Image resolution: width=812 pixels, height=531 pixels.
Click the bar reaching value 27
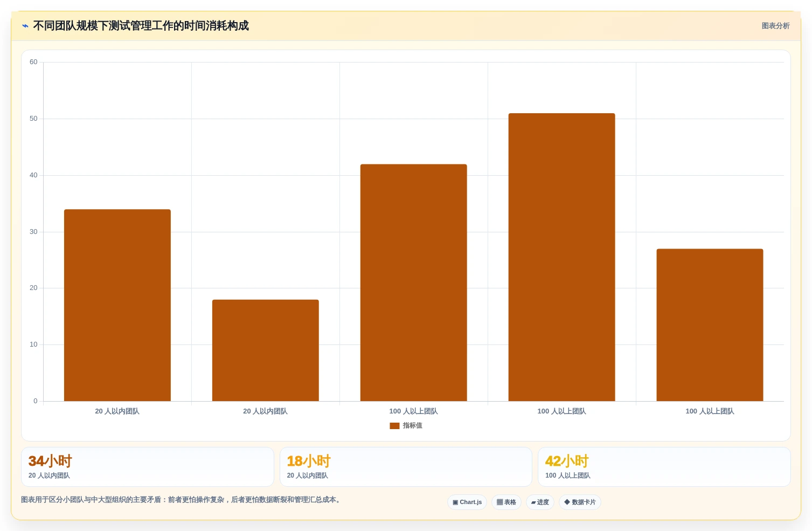pyautogui.click(x=710, y=325)
